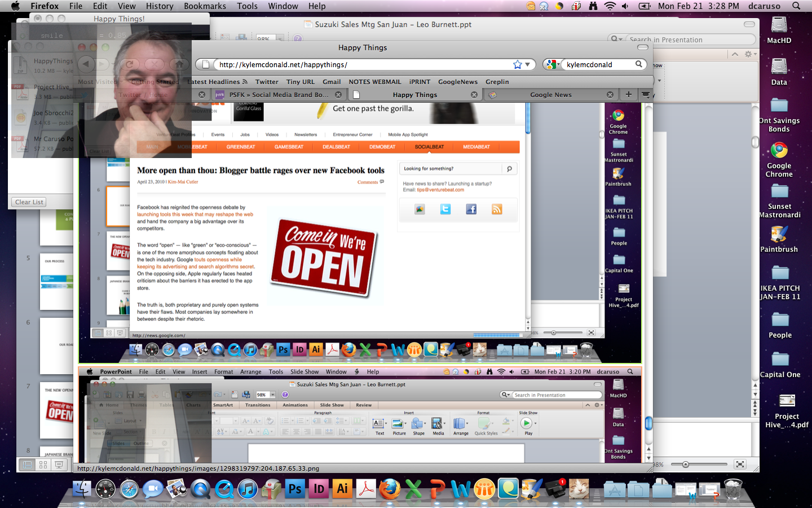Screen dimensions: 812x508
Task: Launch iTunes from the Dock
Action: [248, 489]
